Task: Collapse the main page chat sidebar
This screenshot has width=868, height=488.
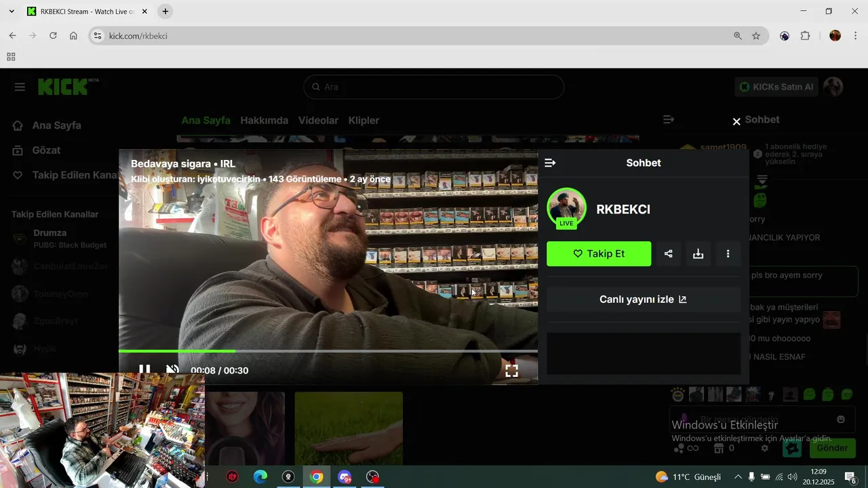Action: point(669,119)
